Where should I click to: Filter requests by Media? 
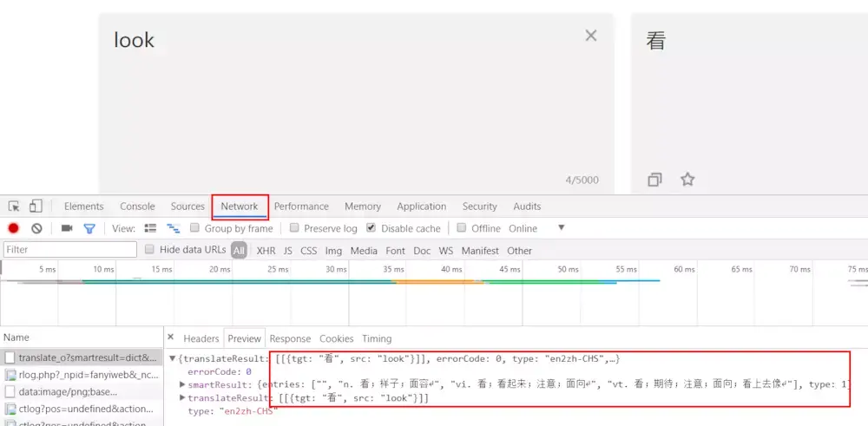pos(364,251)
